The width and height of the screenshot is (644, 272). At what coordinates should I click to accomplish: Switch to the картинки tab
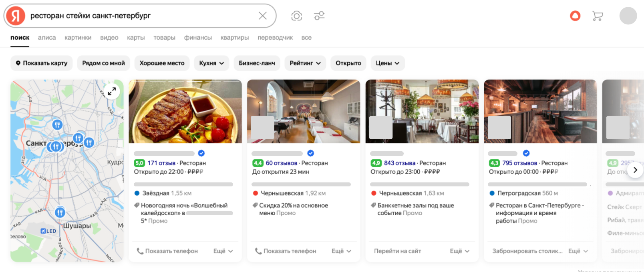point(78,38)
